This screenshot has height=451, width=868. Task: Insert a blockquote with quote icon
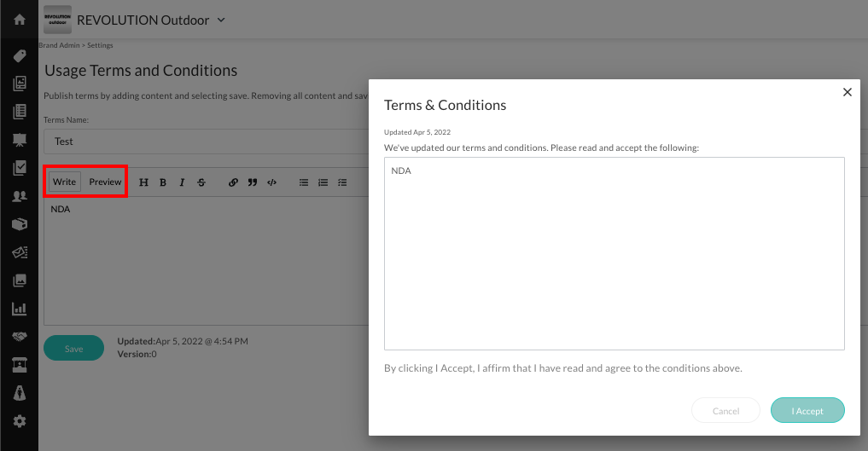(x=253, y=182)
